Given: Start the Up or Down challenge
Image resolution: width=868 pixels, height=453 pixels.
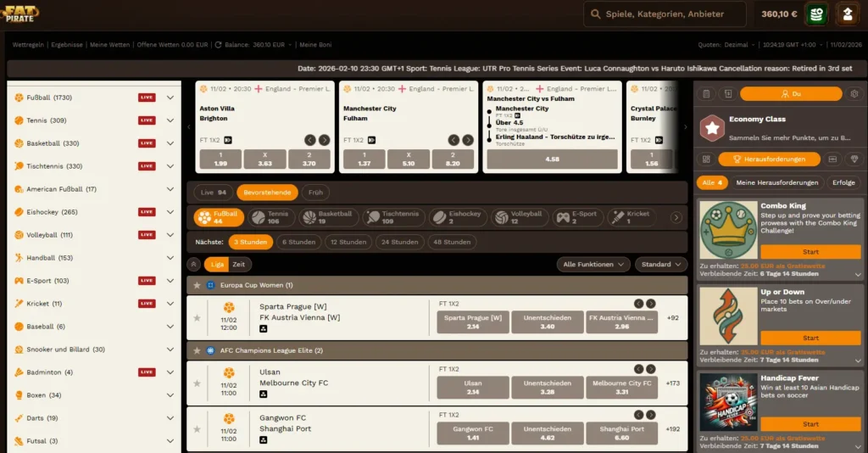Looking at the screenshot, I should (x=810, y=338).
